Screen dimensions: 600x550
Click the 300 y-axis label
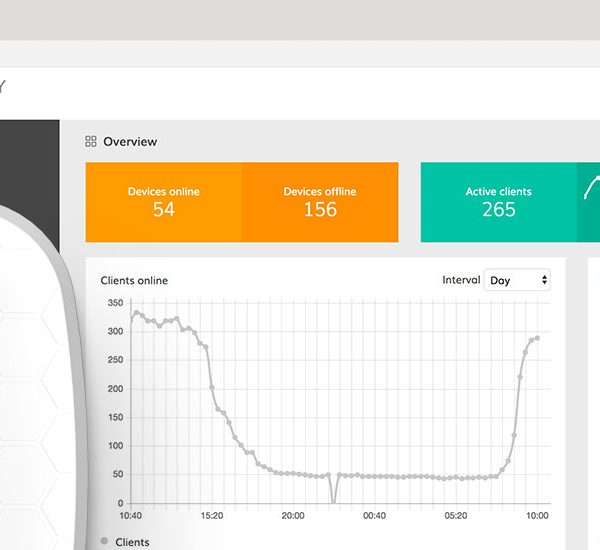(x=115, y=331)
